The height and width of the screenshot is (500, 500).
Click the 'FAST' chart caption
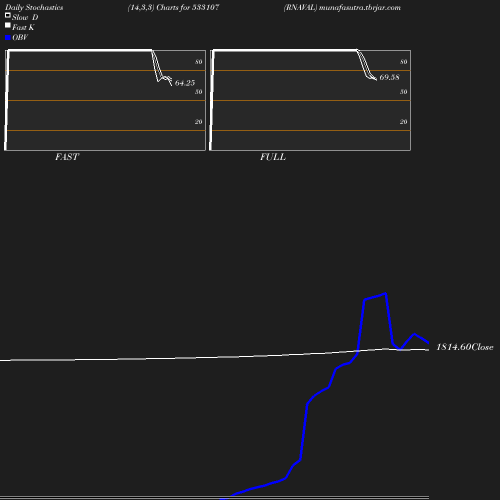click(x=67, y=157)
